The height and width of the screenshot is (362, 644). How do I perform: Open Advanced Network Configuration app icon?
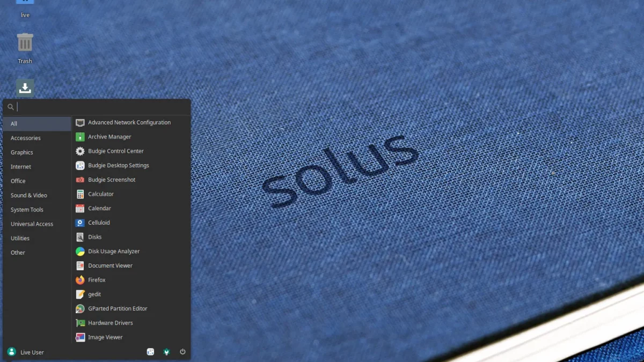(x=80, y=122)
